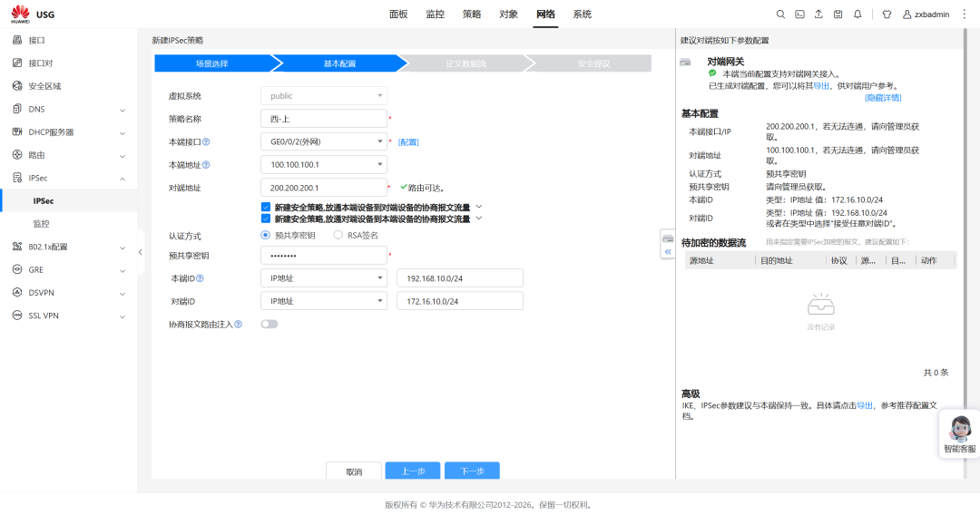Go to 场景选择 wizard step
This screenshot has width=980, height=515.
(212, 63)
